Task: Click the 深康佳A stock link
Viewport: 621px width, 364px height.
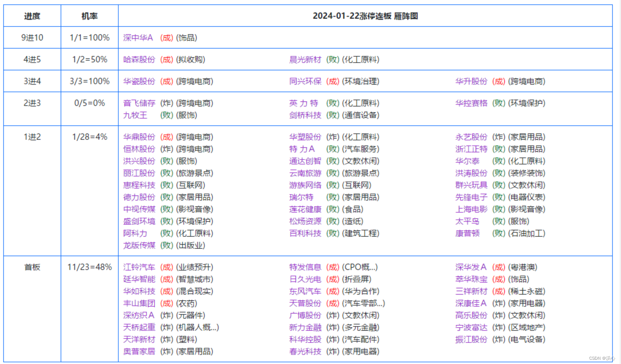Action: click(x=471, y=303)
